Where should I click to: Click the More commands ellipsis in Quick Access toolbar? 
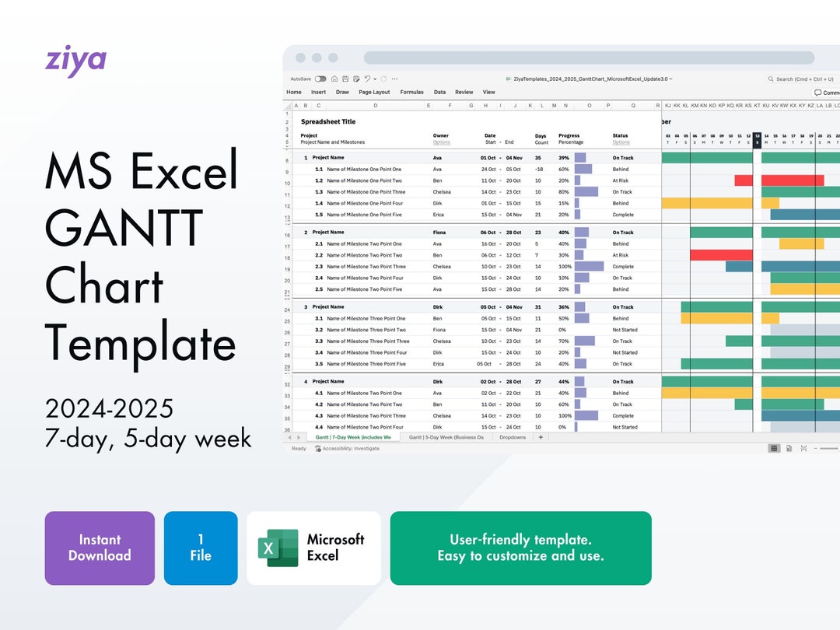click(x=395, y=79)
